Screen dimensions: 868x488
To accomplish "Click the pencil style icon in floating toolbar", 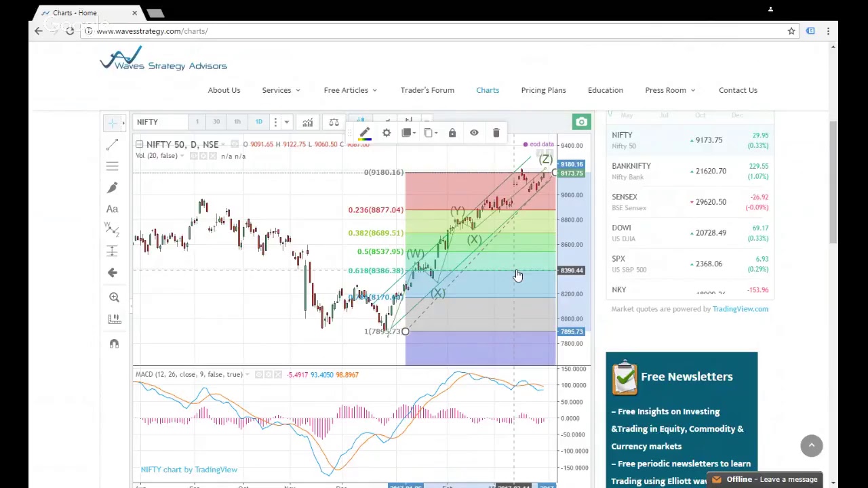I will (x=365, y=131).
